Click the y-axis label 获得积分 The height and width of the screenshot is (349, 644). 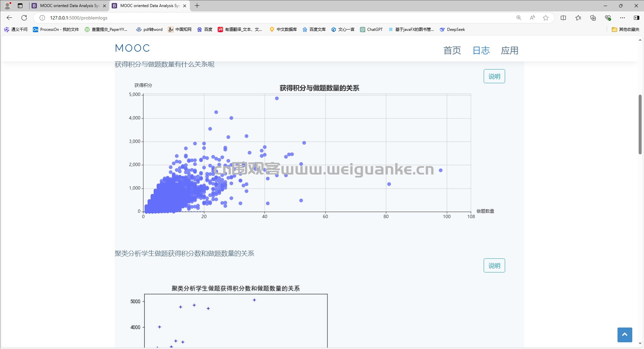[x=143, y=85]
